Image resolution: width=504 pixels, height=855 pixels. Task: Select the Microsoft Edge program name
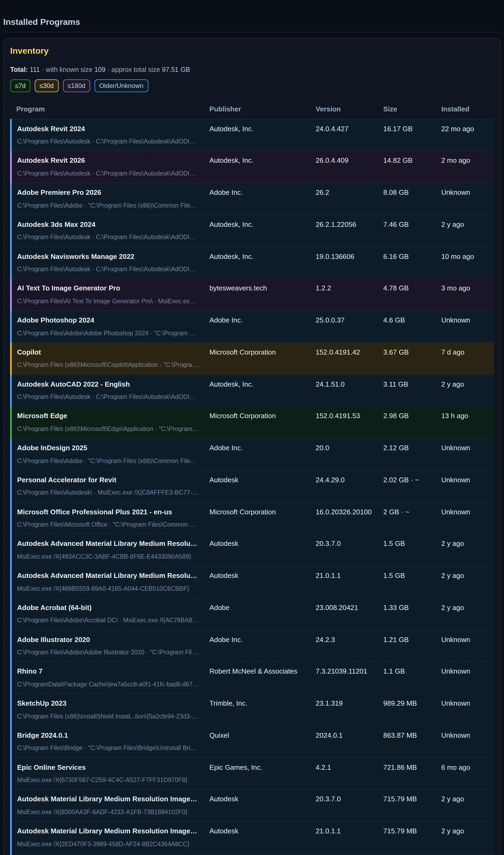[42, 416]
